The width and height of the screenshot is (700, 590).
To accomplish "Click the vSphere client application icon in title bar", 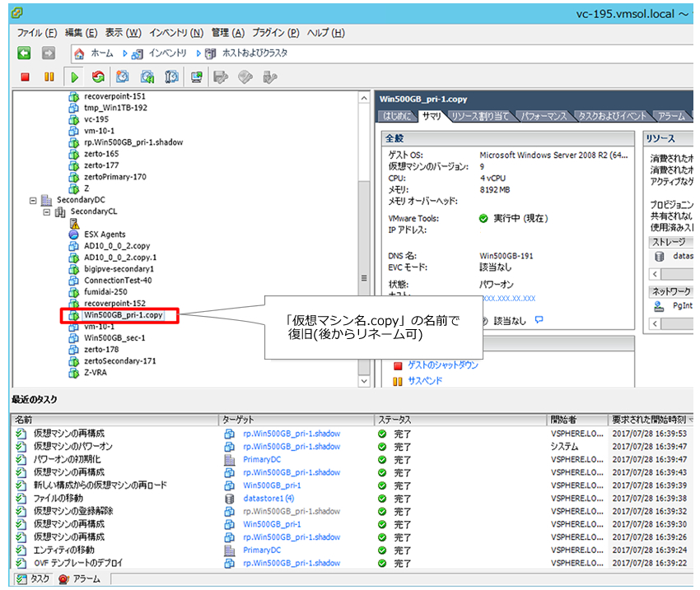I will (17, 13).
